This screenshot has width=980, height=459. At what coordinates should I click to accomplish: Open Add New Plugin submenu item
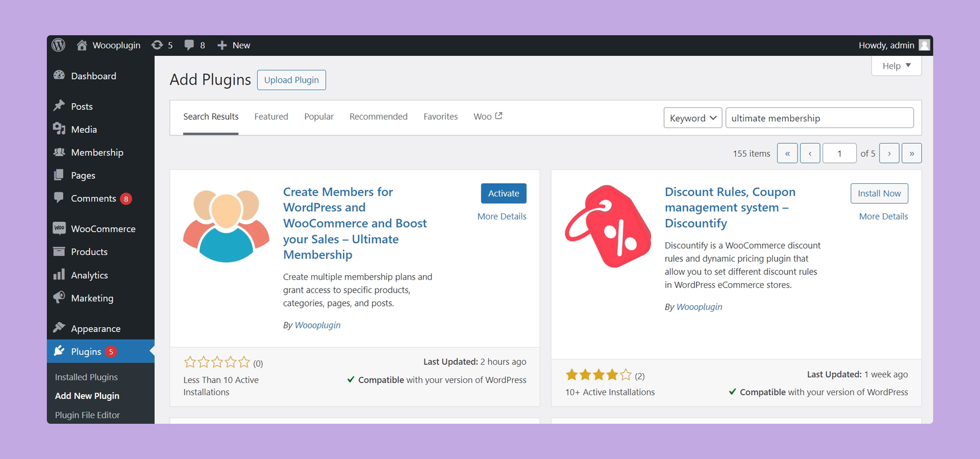(87, 396)
